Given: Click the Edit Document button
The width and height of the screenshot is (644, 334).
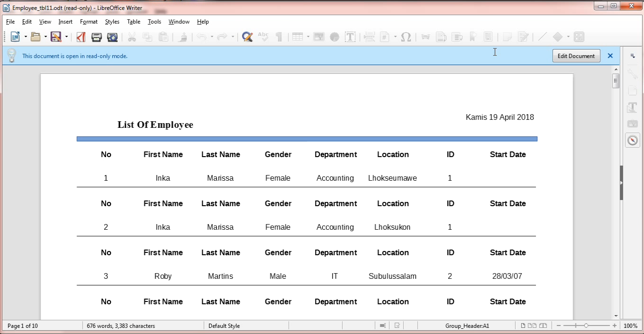Looking at the screenshot, I should tap(576, 56).
